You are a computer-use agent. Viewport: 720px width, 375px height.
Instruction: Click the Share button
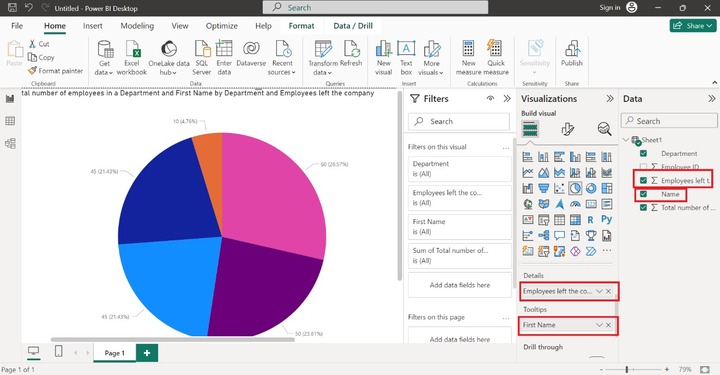[x=693, y=26]
